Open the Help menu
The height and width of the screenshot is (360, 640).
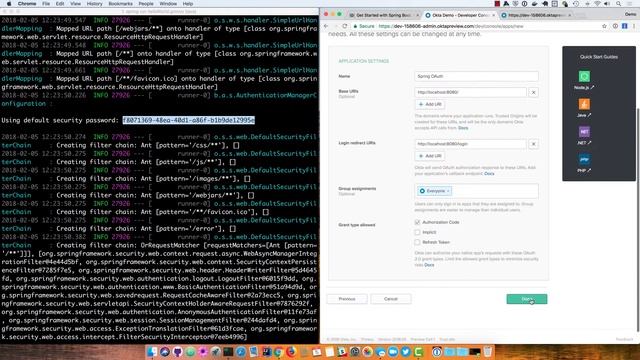click(188, 4)
